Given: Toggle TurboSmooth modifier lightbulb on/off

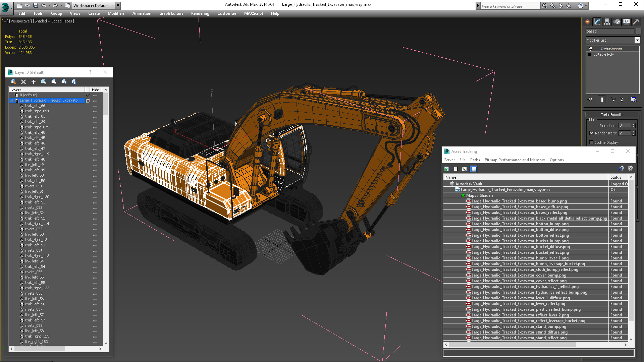Looking at the screenshot, I should point(591,49).
